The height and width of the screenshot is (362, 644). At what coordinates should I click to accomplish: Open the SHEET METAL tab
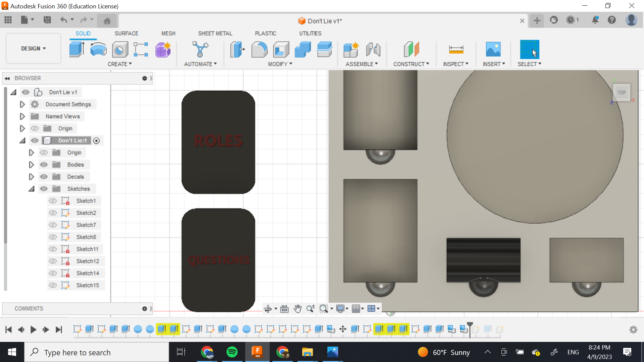[x=215, y=34]
